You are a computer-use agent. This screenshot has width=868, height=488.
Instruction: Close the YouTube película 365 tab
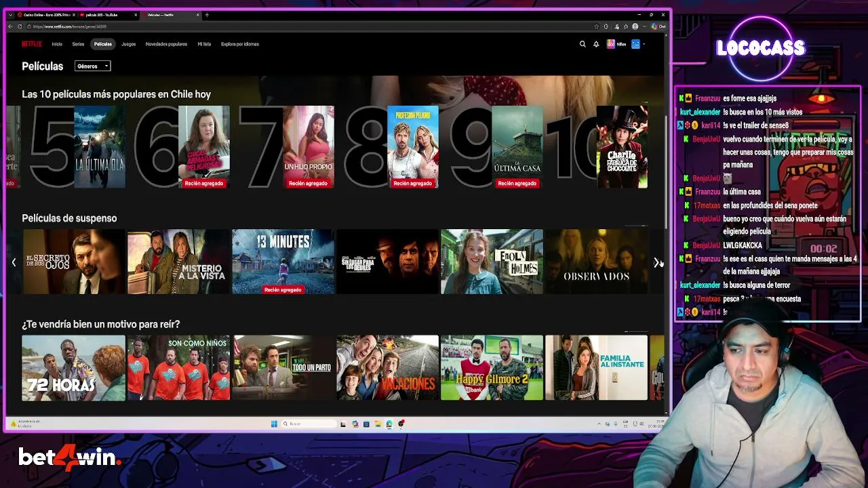(x=136, y=15)
